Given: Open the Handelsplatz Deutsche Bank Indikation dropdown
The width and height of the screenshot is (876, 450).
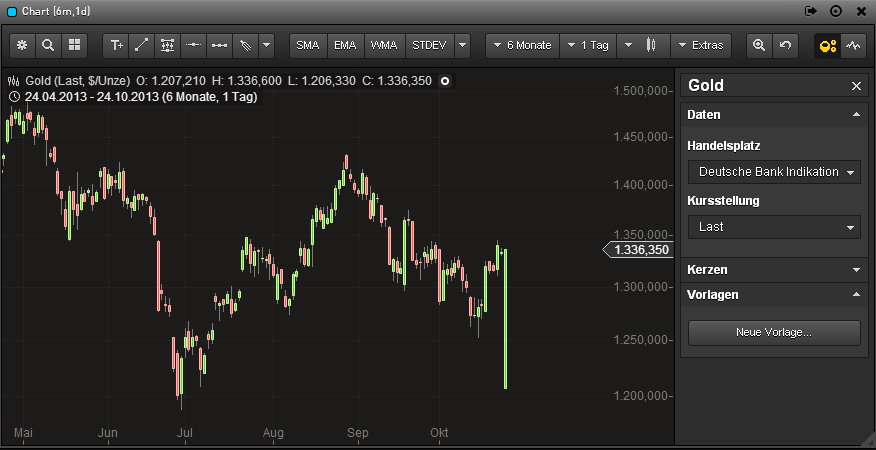Looking at the screenshot, I should click(774, 172).
